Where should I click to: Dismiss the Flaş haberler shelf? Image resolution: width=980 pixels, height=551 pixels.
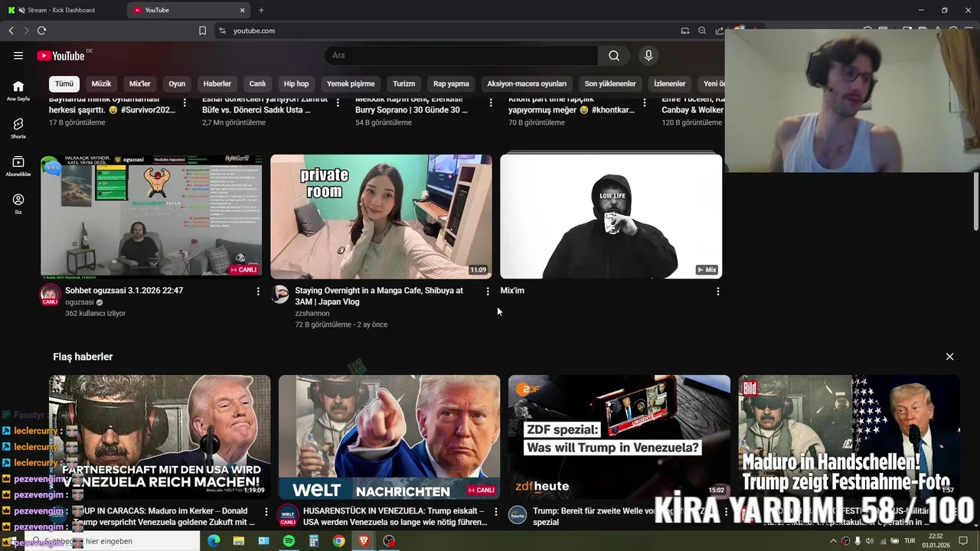click(949, 357)
